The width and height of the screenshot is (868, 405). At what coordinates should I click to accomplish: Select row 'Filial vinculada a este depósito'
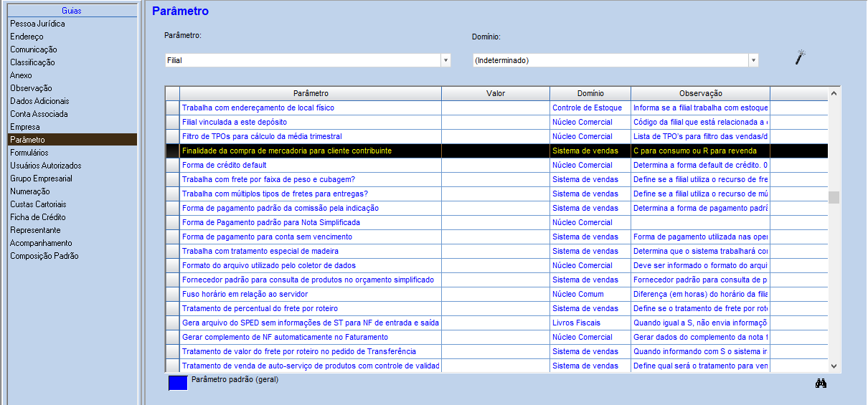coord(496,122)
